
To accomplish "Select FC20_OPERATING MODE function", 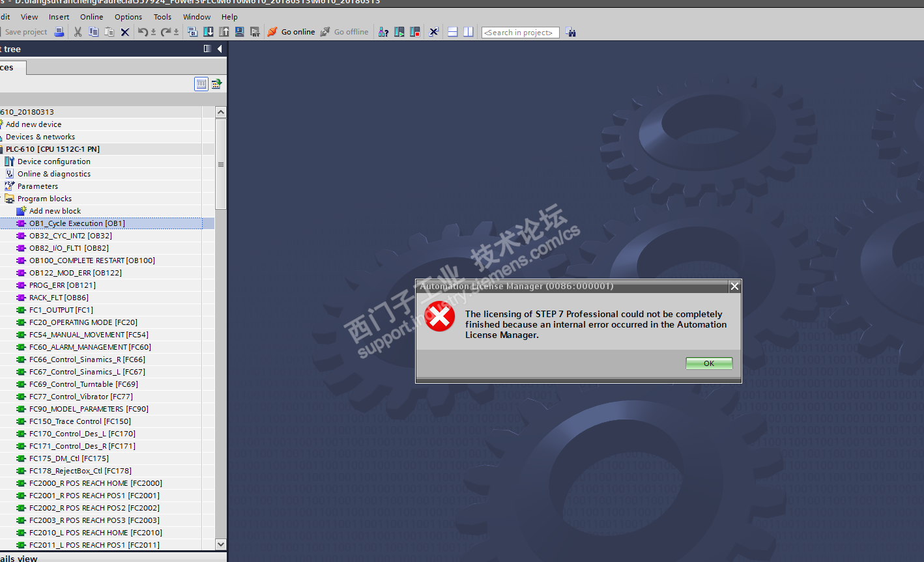I will 83,322.
